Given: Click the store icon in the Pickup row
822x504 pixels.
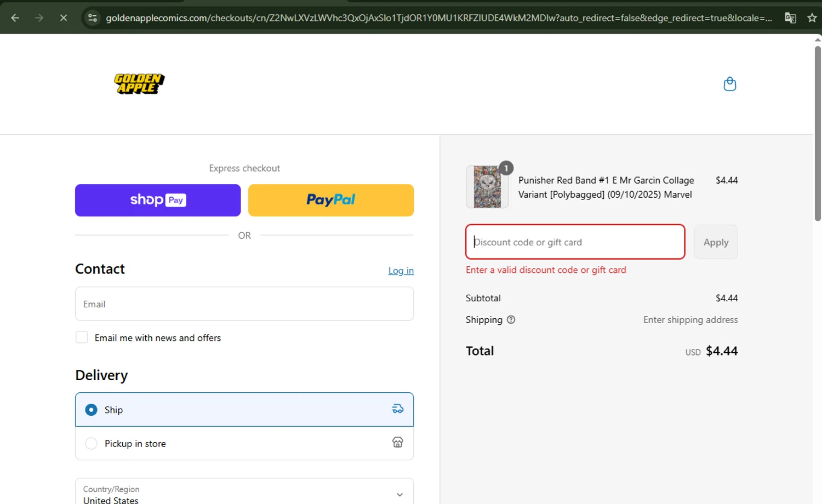Looking at the screenshot, I should click(398, 442).
